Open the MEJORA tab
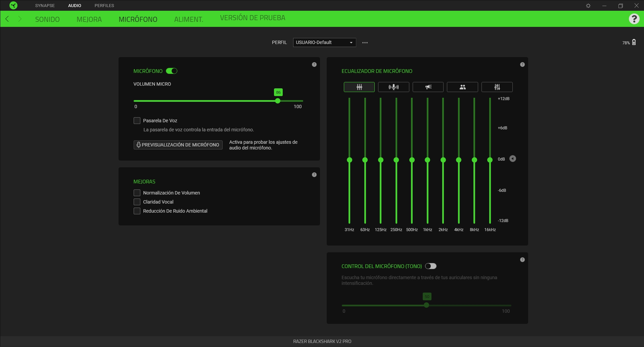This screenshot has width=644, height=347. pos(89,19)
